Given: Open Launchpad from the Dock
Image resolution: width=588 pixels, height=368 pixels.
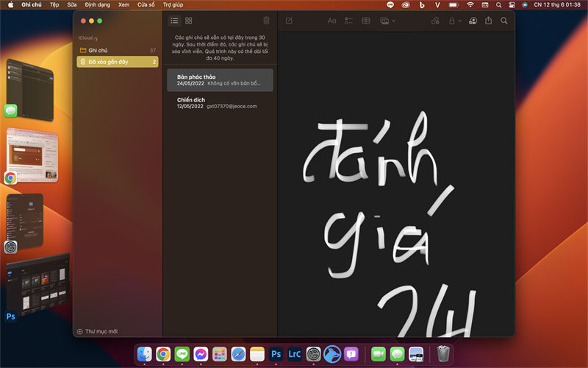Looking at the screenshot, I should (219, 354).
